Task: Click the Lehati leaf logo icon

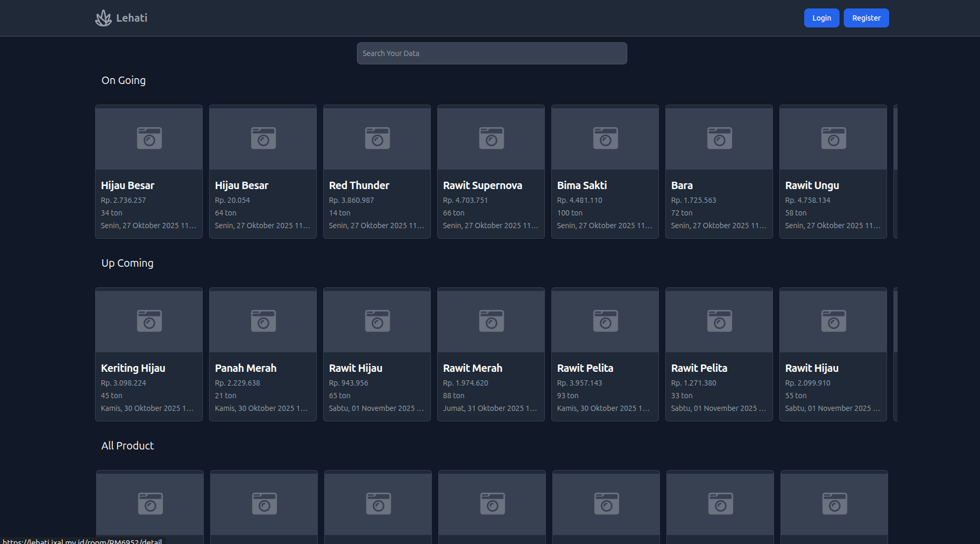Action: pyautogui.click(x=103, y=18)
